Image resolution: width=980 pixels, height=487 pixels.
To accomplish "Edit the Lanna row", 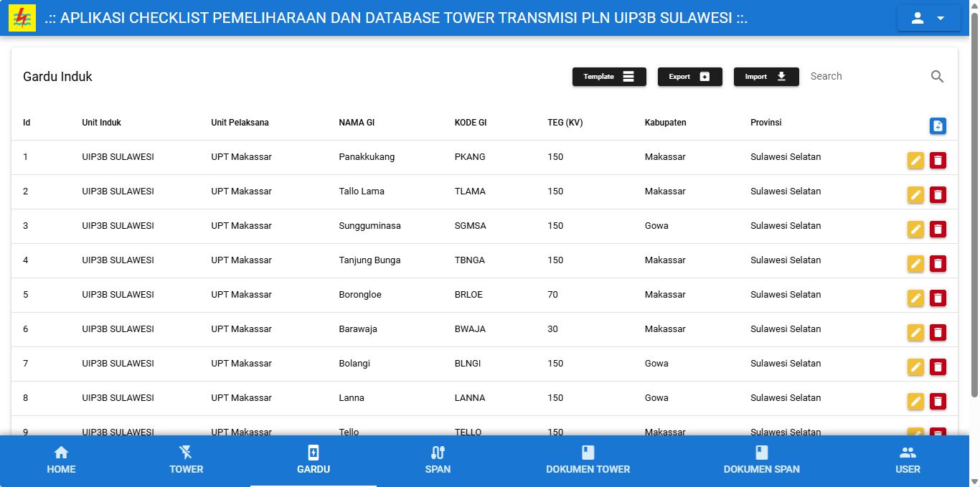I will pyautogui.click(x=915, y=402).
